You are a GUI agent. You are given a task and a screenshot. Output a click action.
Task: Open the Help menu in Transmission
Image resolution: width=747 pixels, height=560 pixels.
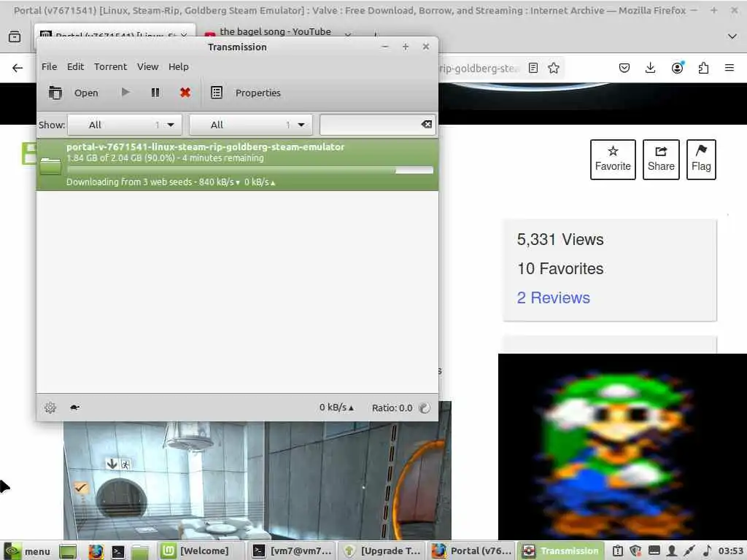[179, 66]
